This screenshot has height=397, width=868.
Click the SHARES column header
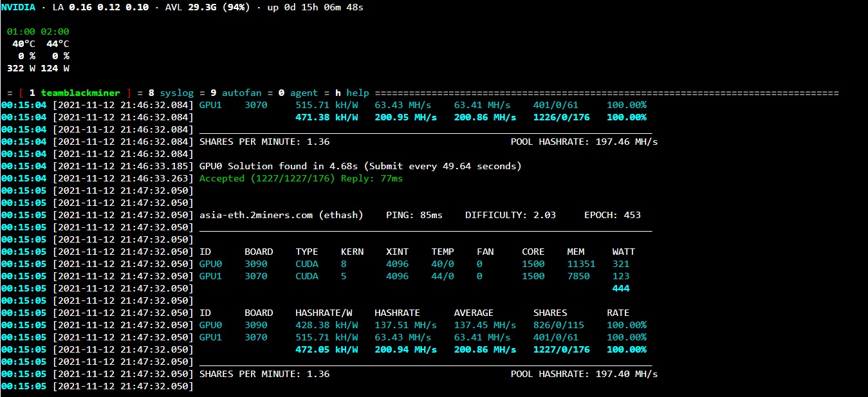(x=550, y=313)
